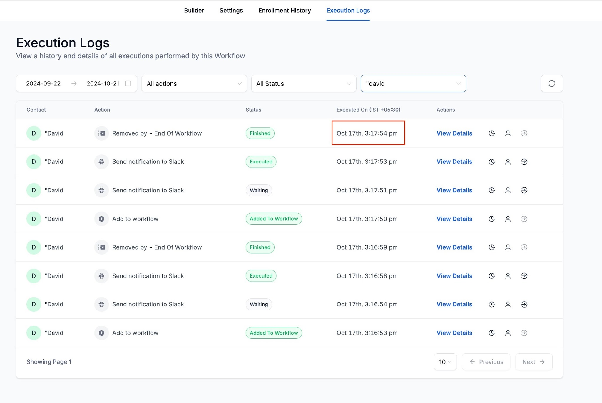Click End Of Workflow icon in 3:16:59 row
This screenshot has height=403, width=602.
(101, 247)
